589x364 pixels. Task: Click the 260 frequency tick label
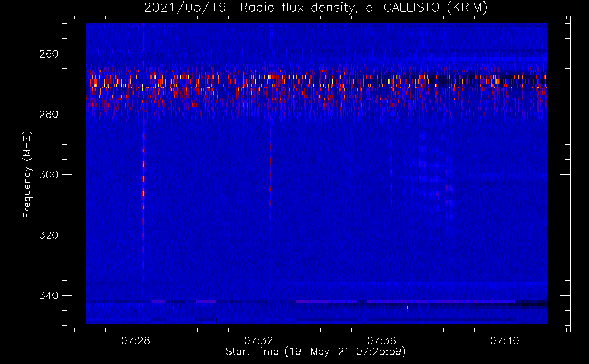pos(48,54)
